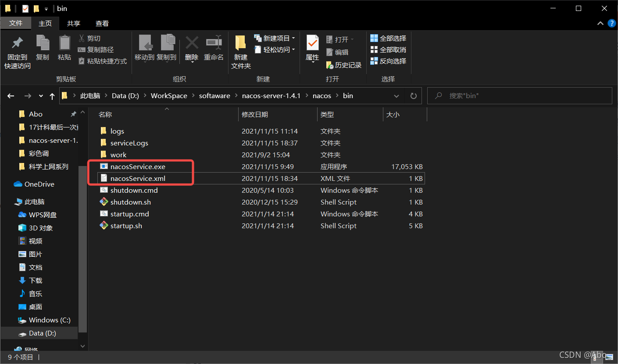The image size is (618, 364).
Task: Select Cut in clipboard group
Action: (89, 39)
